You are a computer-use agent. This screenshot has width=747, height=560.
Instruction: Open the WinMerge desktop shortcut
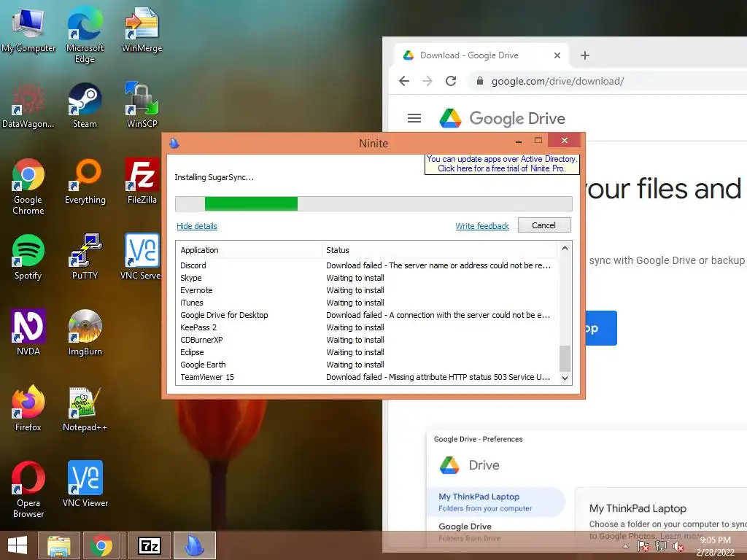(142, 31)
